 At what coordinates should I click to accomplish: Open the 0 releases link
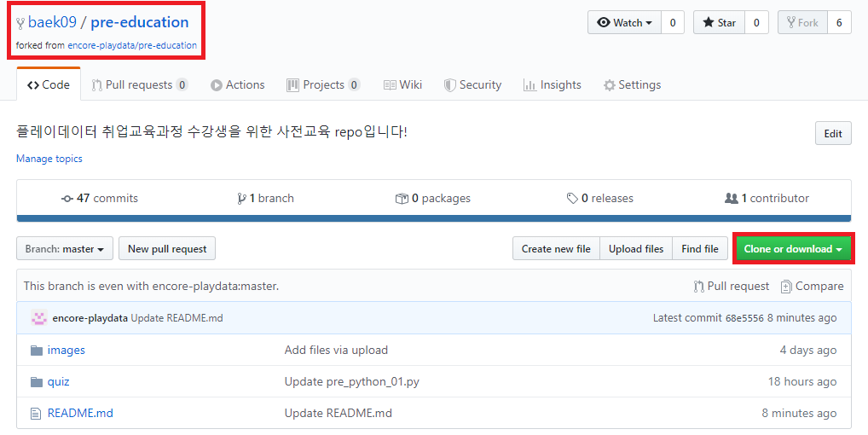pyautogui.click(x=600, y=198)
